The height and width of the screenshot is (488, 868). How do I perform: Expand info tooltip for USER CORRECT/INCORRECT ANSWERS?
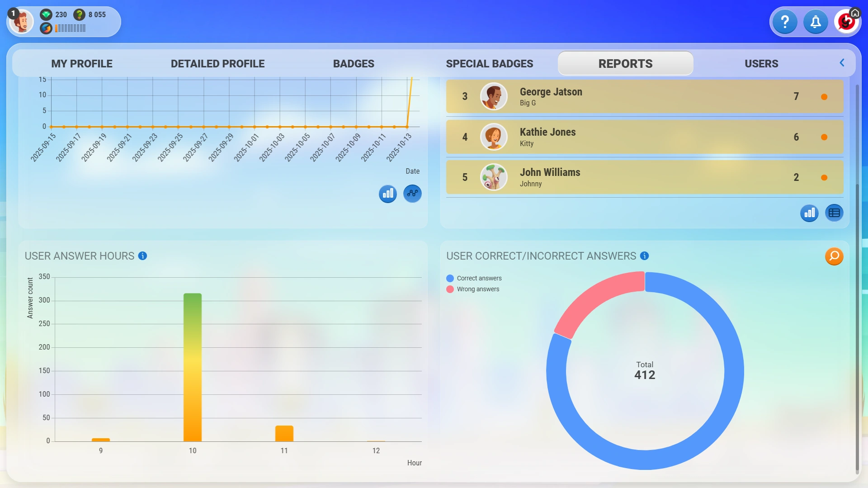point(644,256)
